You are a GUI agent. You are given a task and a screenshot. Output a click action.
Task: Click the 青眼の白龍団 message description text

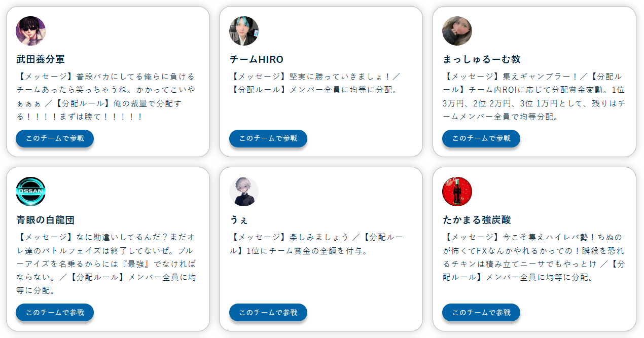click(106, 264)
